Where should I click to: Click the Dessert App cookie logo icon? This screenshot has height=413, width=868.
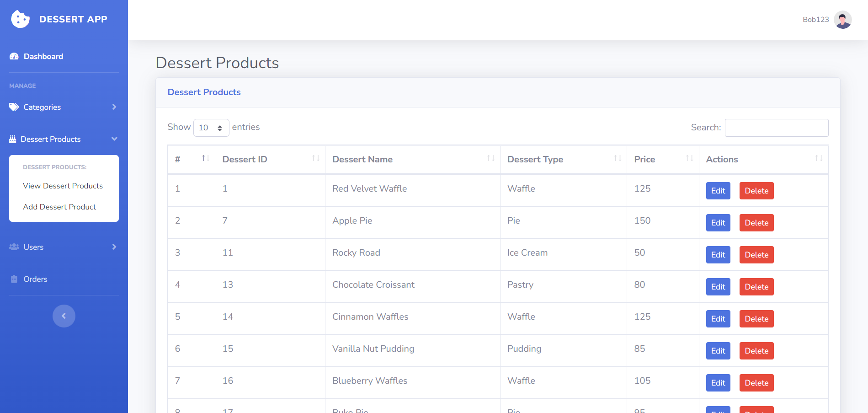click(x=20, y=19)
